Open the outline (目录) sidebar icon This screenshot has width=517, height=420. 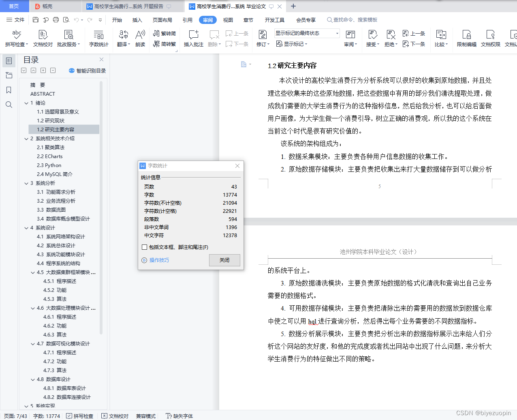[x=9, y=61]
